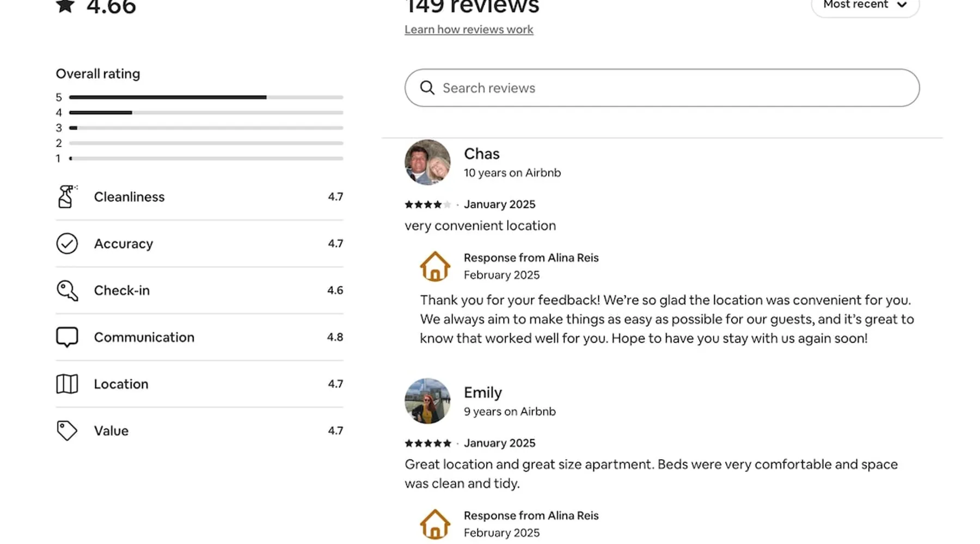980x544 pixels.
Task: Click reviewer name Emily
Action: point(482,393)
